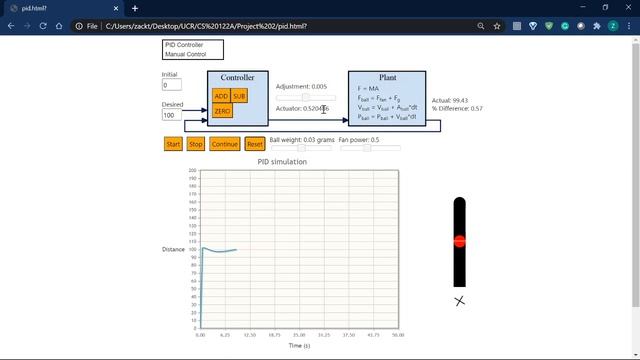Click the browser forward arrow

[27, 26]
